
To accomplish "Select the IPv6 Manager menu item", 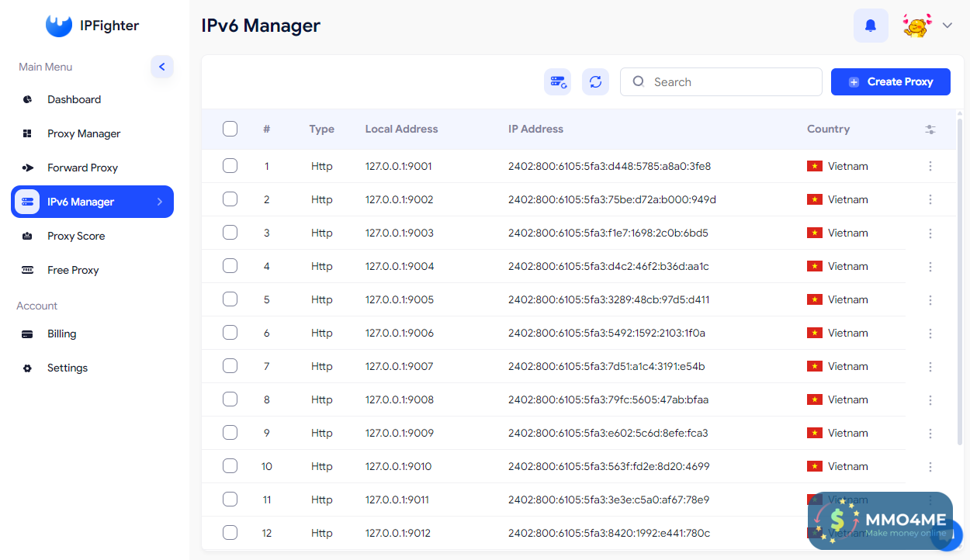I will pyautogui.click(x=92, y=202).
